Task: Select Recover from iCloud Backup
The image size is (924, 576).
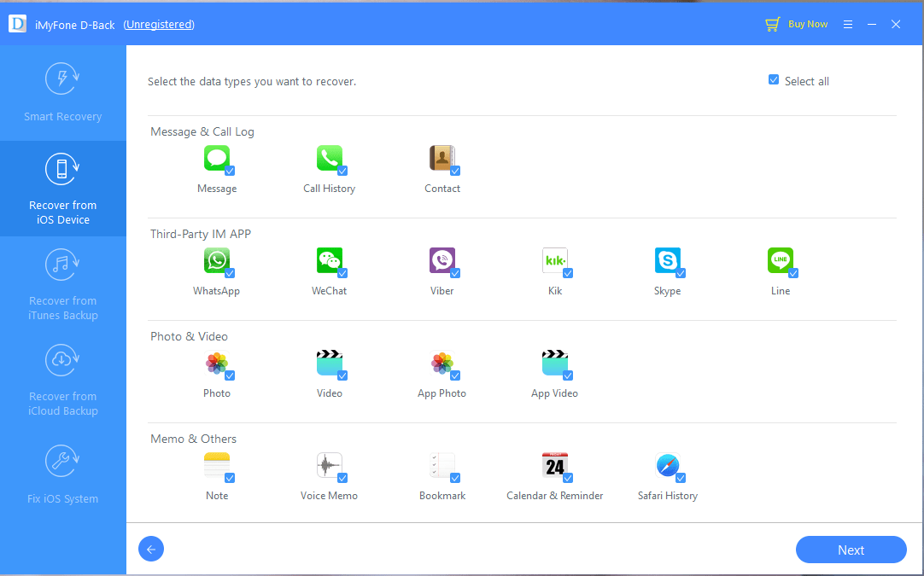Action: [62, 381]
